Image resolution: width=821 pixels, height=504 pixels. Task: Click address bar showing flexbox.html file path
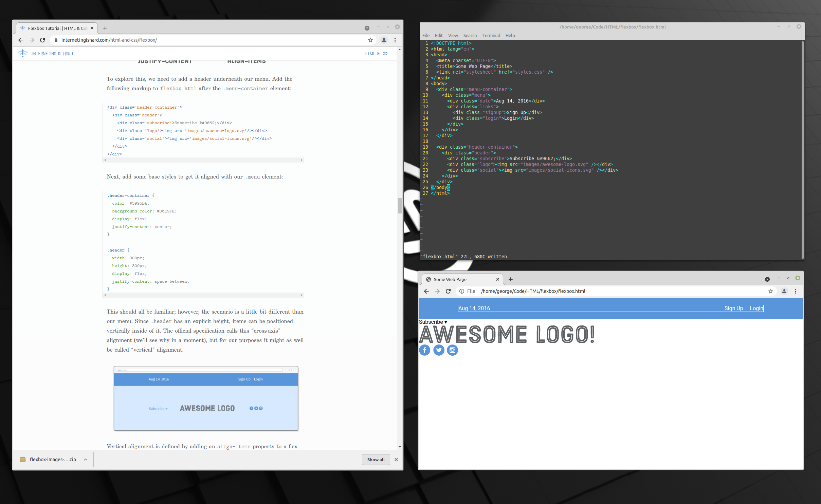[x=533, y=291]
